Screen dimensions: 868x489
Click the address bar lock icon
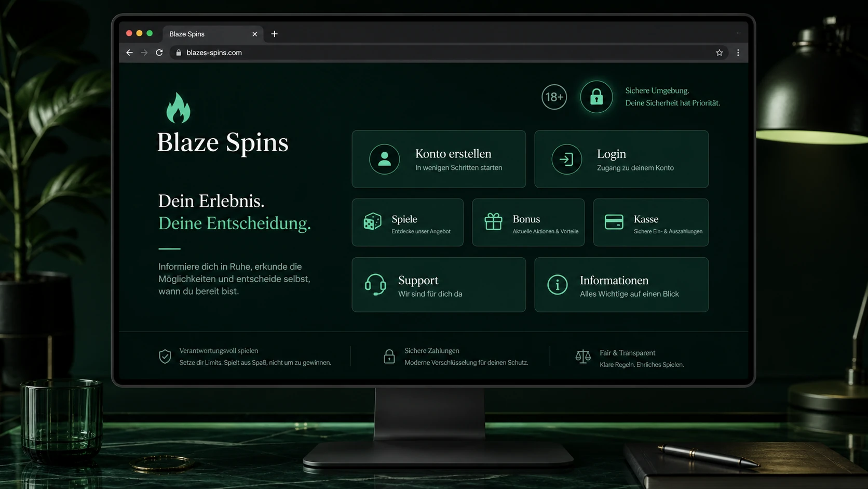(x=179, y=52)
